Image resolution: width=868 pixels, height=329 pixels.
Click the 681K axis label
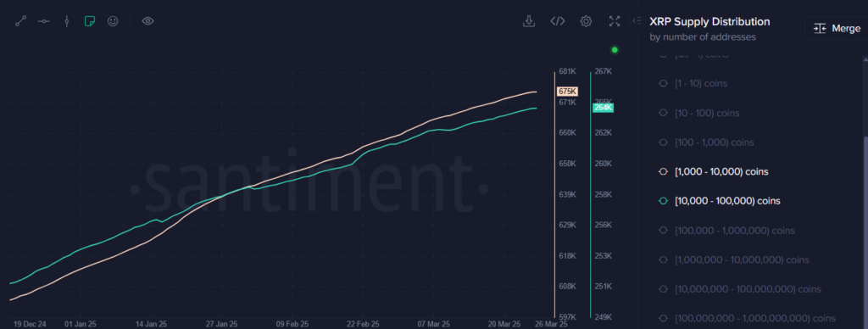click(x=568, y=71)
